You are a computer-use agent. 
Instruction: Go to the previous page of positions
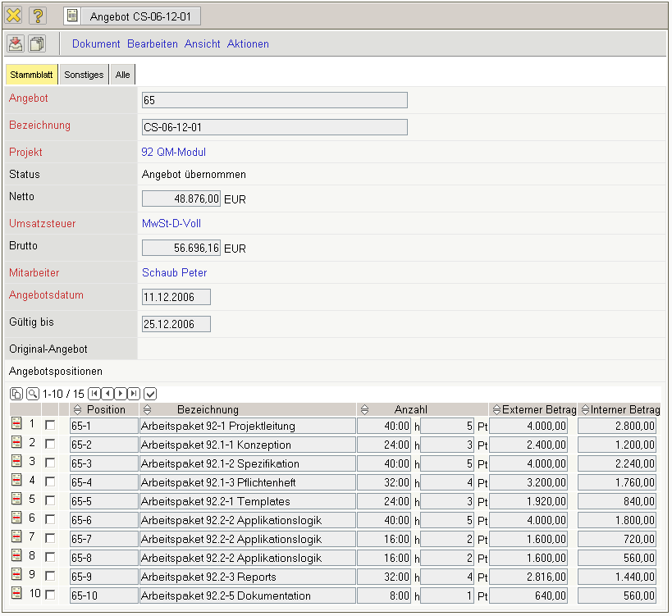(107, 394)
